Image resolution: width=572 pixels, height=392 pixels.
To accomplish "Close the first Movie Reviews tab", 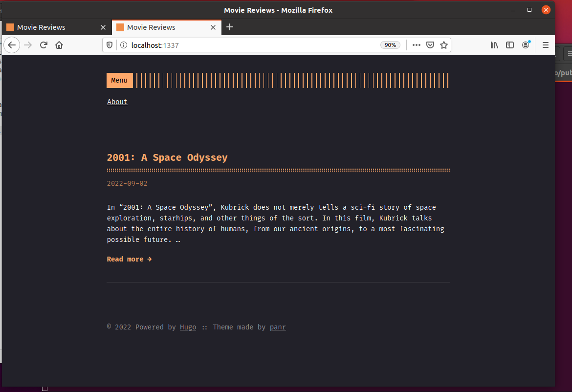I will pyautogui.click(x=103, y=27).
